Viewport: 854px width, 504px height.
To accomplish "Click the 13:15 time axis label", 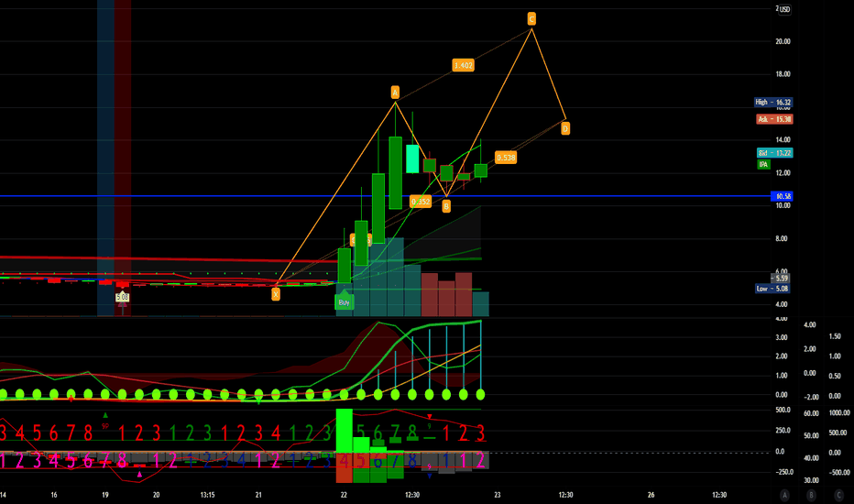I will 207,495.
